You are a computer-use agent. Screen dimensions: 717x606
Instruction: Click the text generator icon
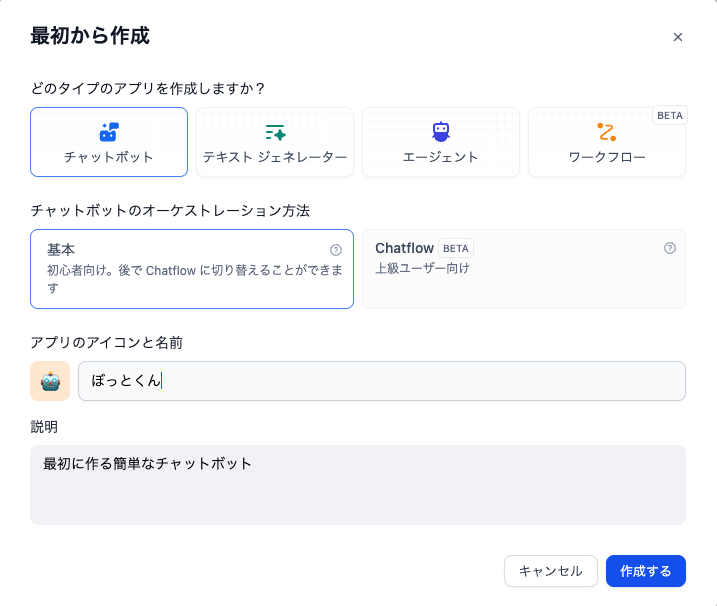click(275, 132)
